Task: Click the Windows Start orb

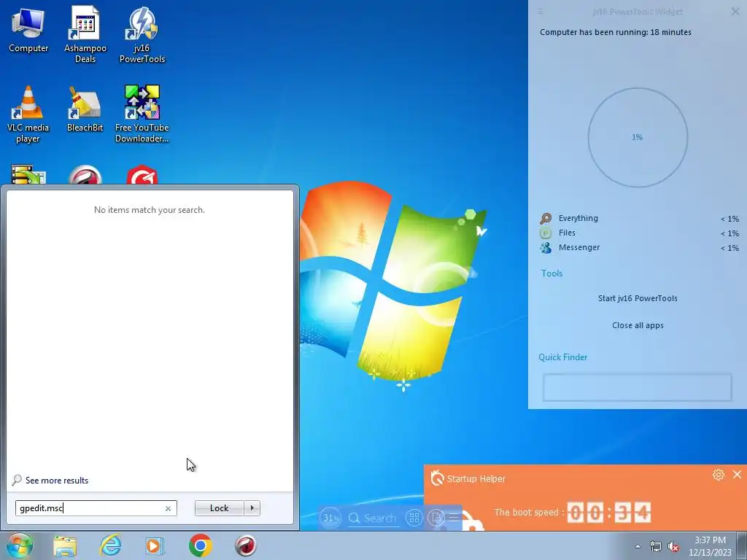Action: [x=20, y=545]
